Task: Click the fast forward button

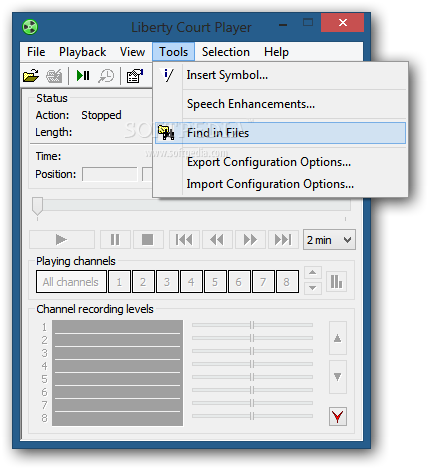Action: [250, 239]
